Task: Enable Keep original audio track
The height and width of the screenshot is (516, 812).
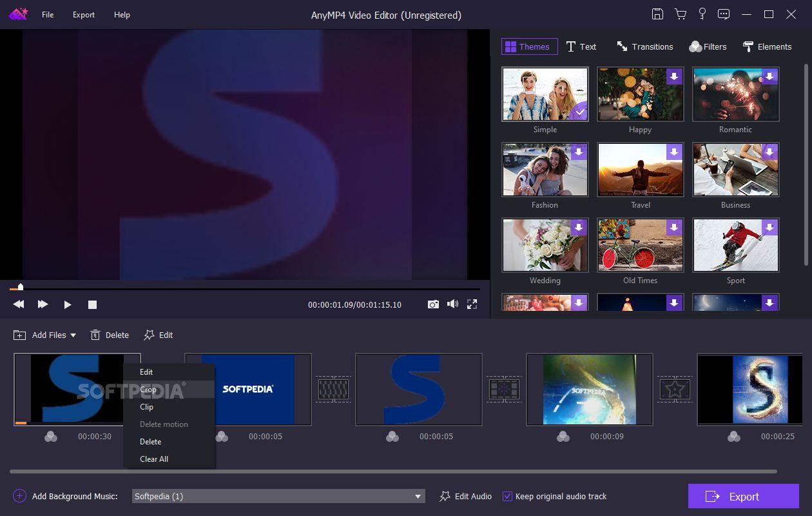Action: pyautogui.click(x=508, y=496)
